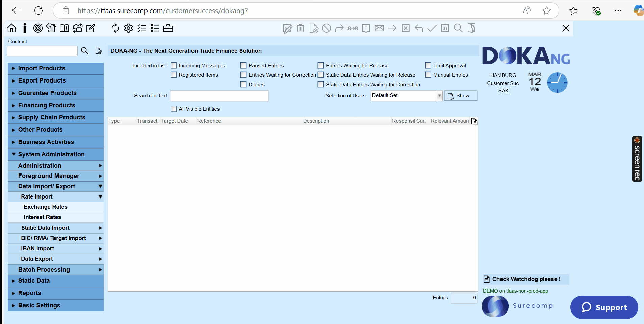
Task: Click the prohibit circle-slash icon
Action: tap(326, 28)
